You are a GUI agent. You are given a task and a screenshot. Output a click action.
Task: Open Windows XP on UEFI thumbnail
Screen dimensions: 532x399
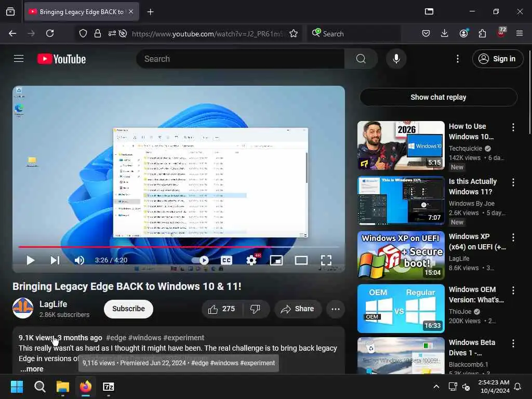click(401, 255)
